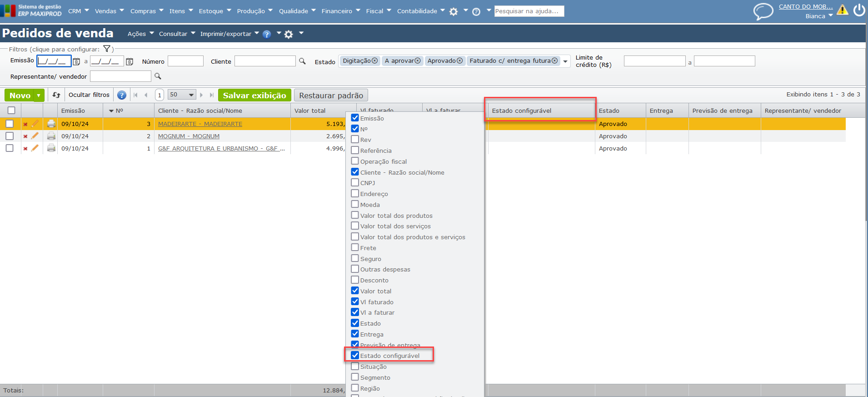
Task: Enable the Situação column checkbox
Action: point(355,366)
